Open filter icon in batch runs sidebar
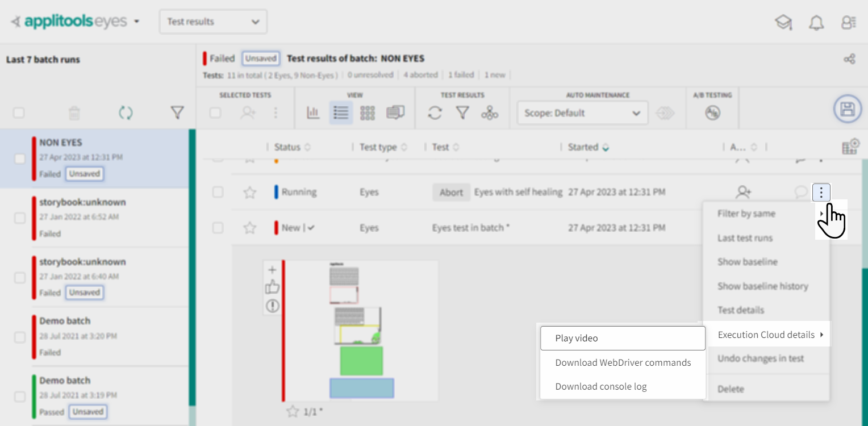 point(177,113)
